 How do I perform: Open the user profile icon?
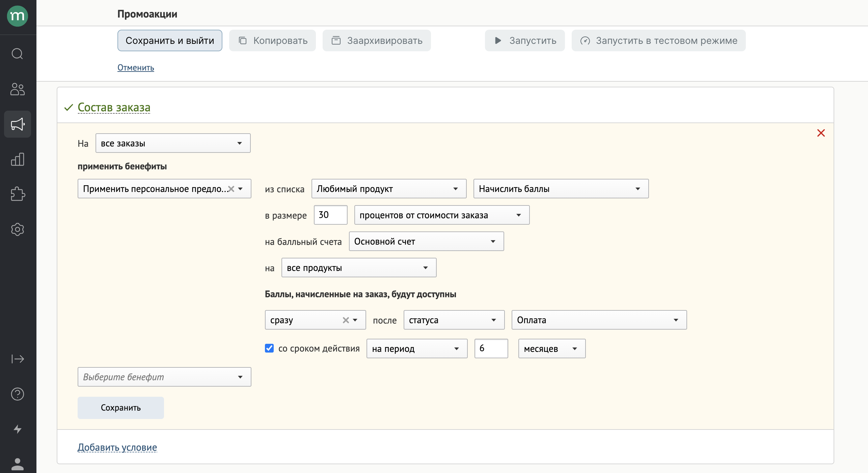point(18,464)
